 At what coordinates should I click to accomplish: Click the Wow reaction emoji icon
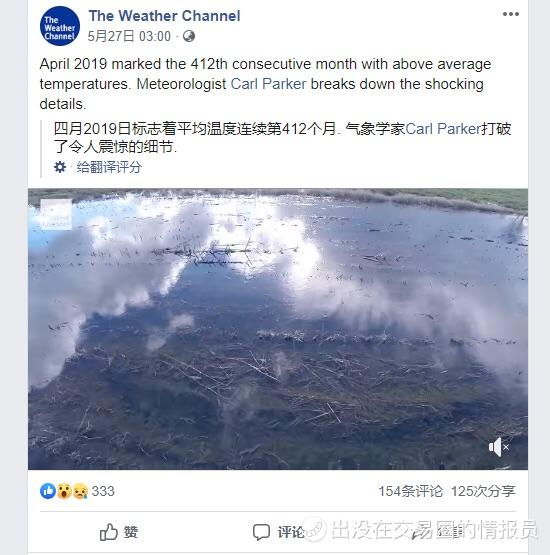pos(64,491)
